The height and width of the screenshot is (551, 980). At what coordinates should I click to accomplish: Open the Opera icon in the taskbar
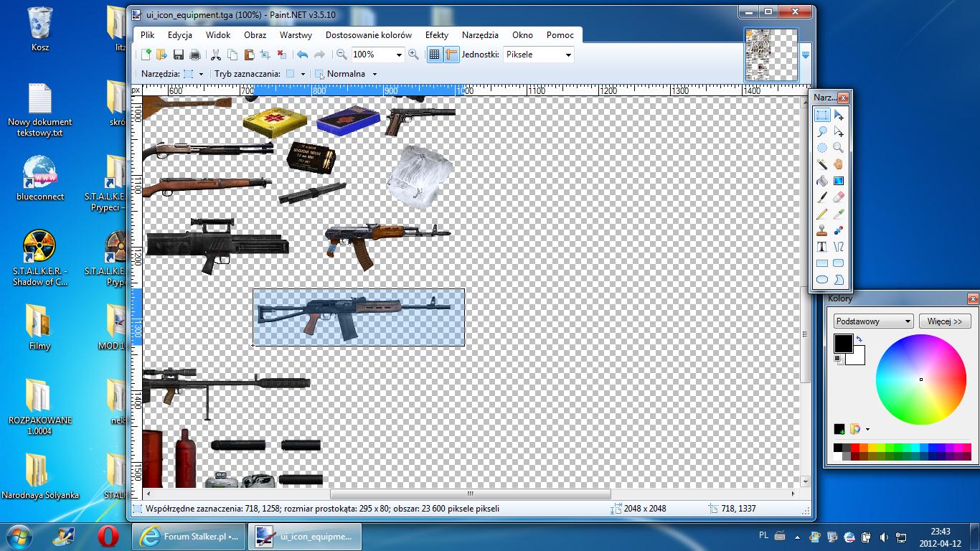click(108, 536)
